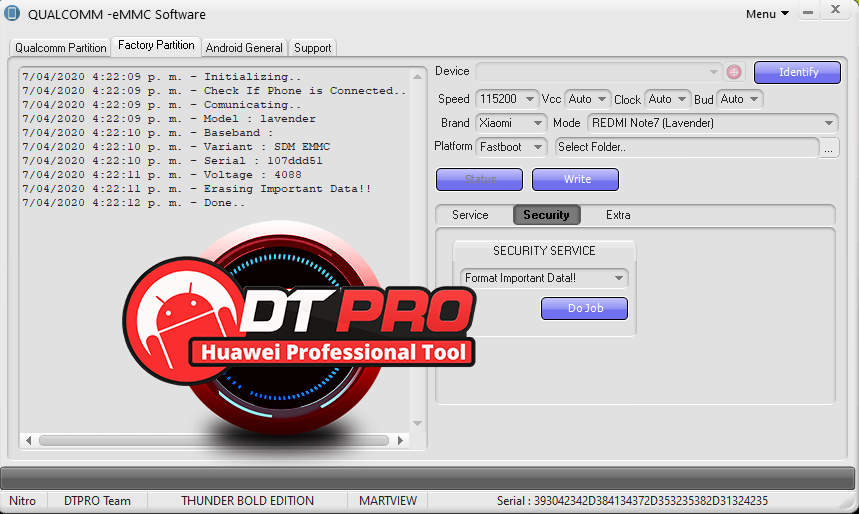Browse folder with the ellipsis button
Screen dimensions: 859x514
tap(829, 147)
